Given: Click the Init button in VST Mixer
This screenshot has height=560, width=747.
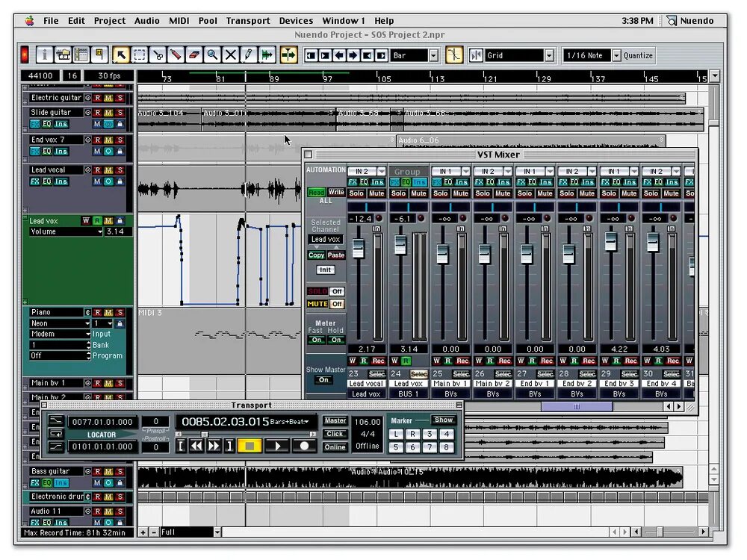Looking at the screenshot, I should pyautogui.click(x=326, y=270).
